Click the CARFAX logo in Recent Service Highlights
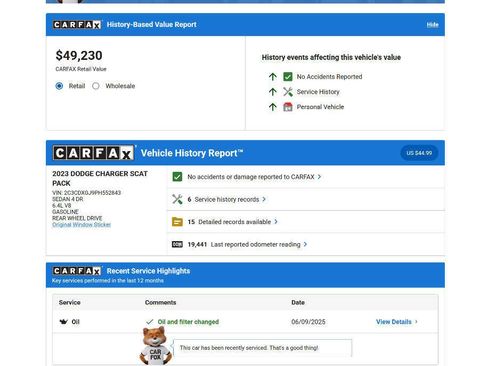This screenshot has width=488, height=366. [77, 271]
